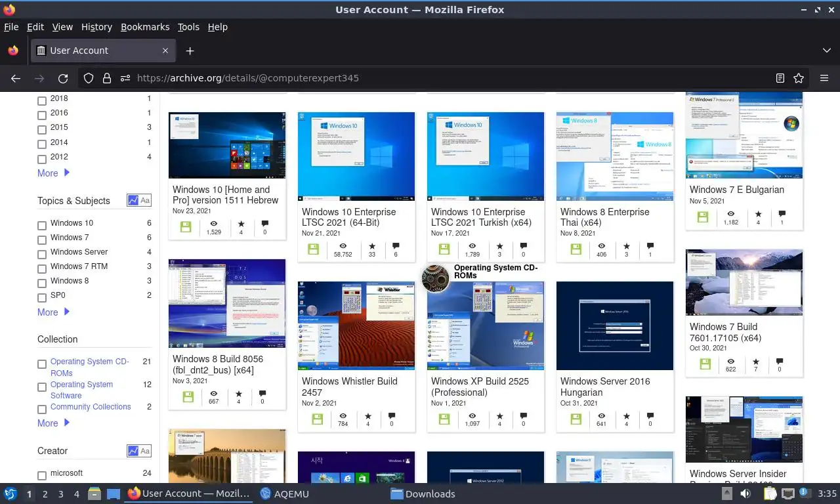Reload the page with the refresh icon
Viewport: 840px width, 504px height.
click(x=63, y=78)
